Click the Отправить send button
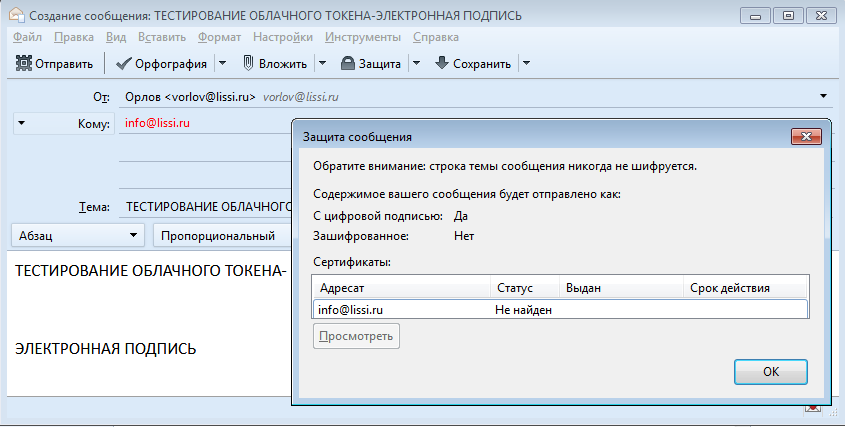The image size is (845, 427). point(54,64)
